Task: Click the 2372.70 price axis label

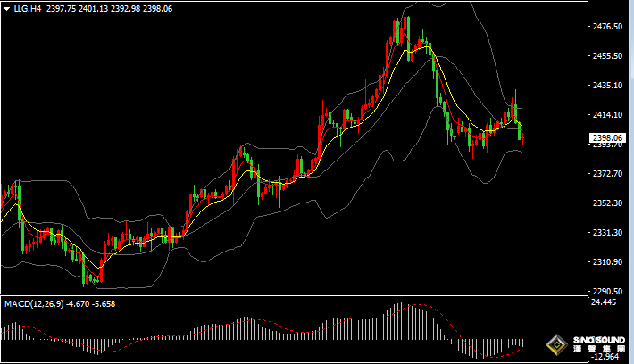Action: click(x=607, y=174)
